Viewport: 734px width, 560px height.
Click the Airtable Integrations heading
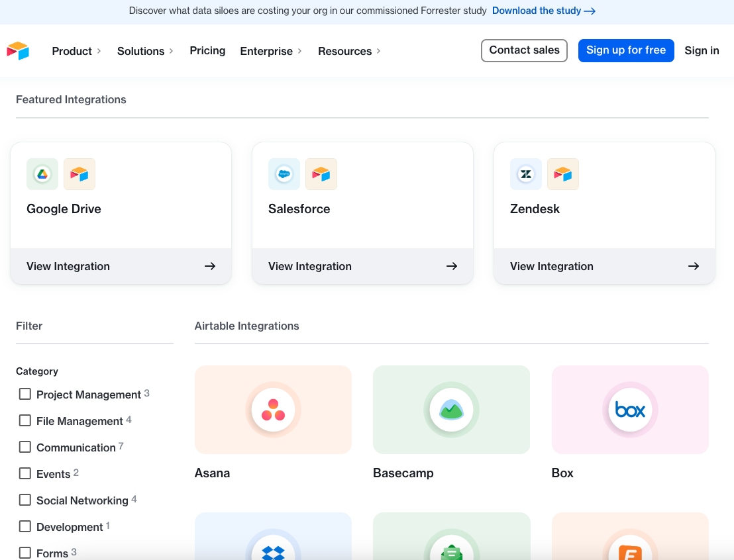[246, 326]
